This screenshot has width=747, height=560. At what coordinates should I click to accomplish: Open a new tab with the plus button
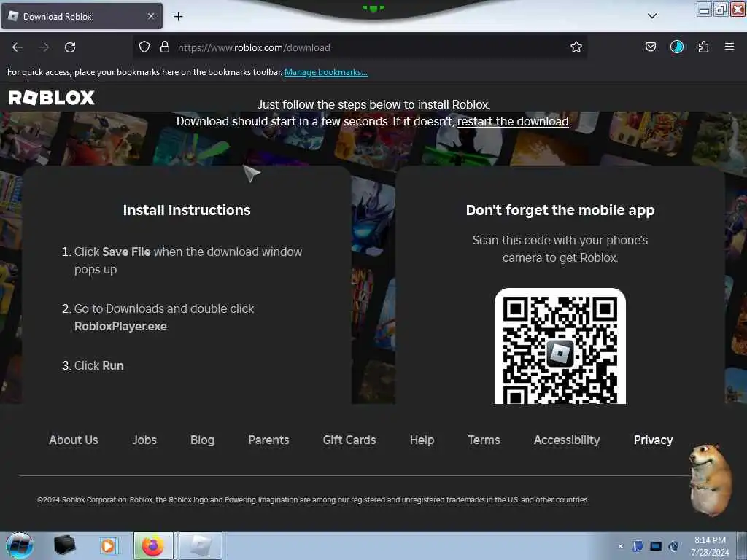(x=178, y=17)
